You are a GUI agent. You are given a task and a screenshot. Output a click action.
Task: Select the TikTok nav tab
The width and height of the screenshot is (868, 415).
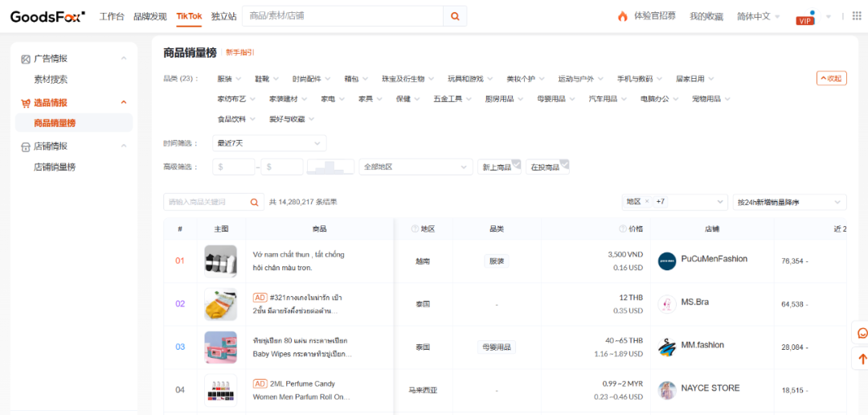point(190,16)
